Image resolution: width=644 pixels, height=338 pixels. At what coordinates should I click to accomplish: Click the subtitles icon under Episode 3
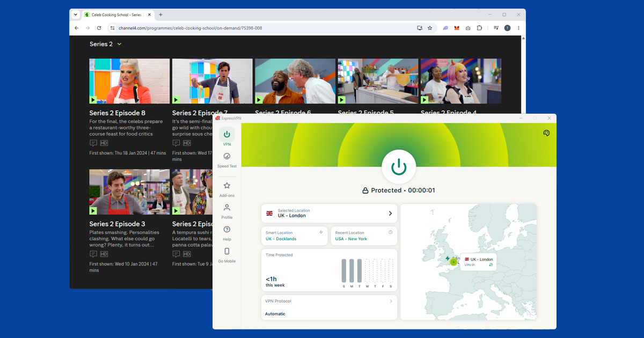click(93, 254)
